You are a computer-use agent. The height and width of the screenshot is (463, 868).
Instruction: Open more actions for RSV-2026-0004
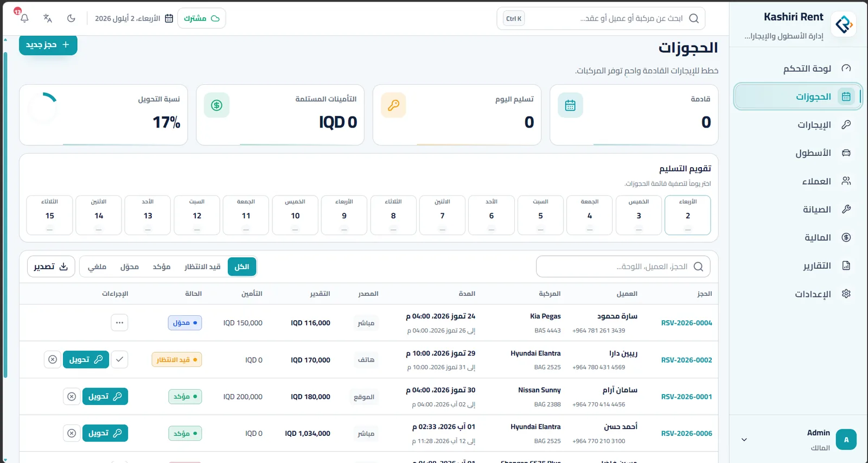119,322
